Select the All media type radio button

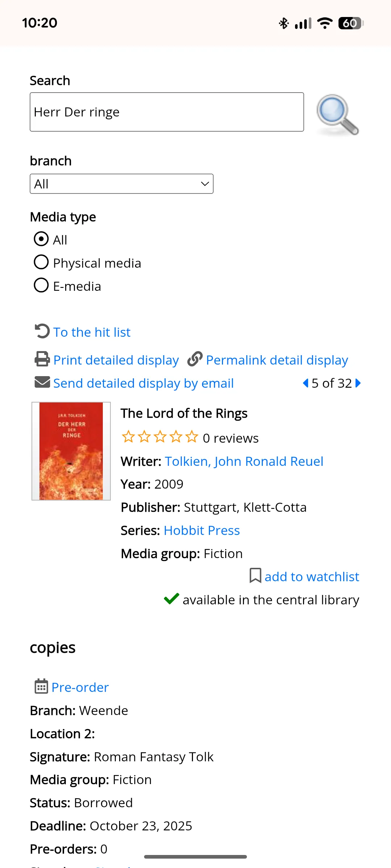[x=41, y=239]
